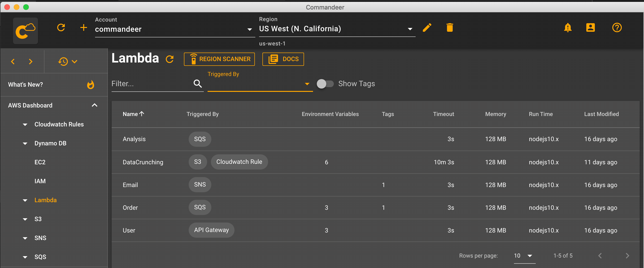
Task: Open SNS in the sidebar
Action: (40, 238)
